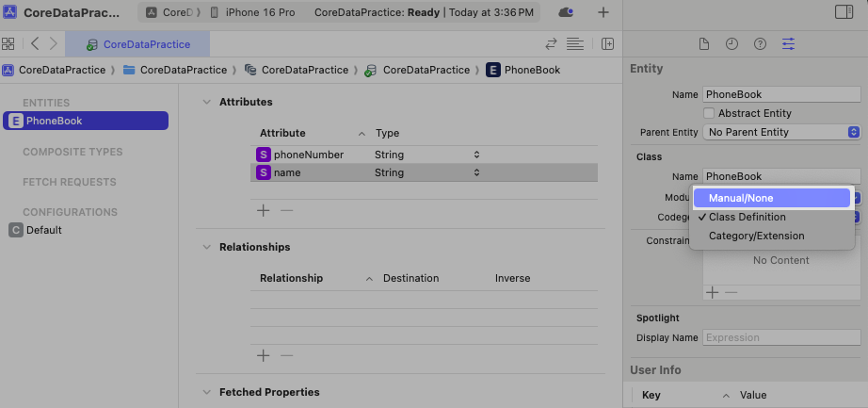The height and width of the screenshot is (408, 868).
Task: Open the File inspector
Action: pyautogui.click(x=703, y=44)
